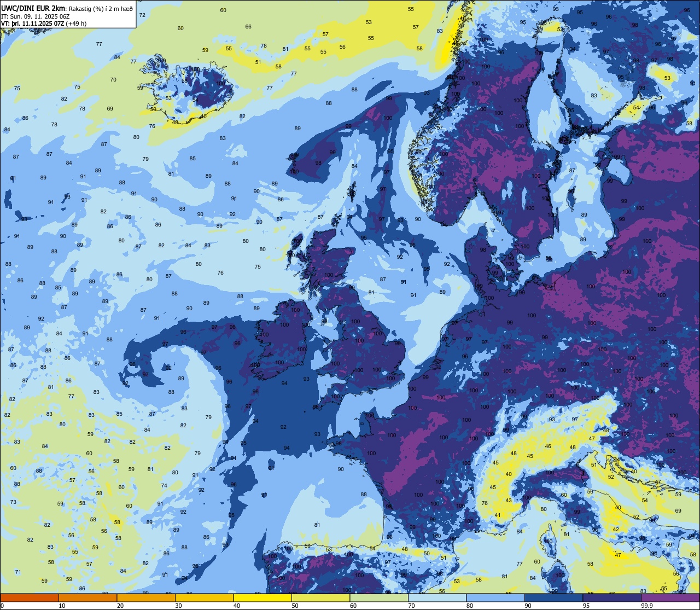The height and width of the screenshot is (610, 700).
Task: Click the '99.9' label on legend scale
Action: (x=648, y=606)
